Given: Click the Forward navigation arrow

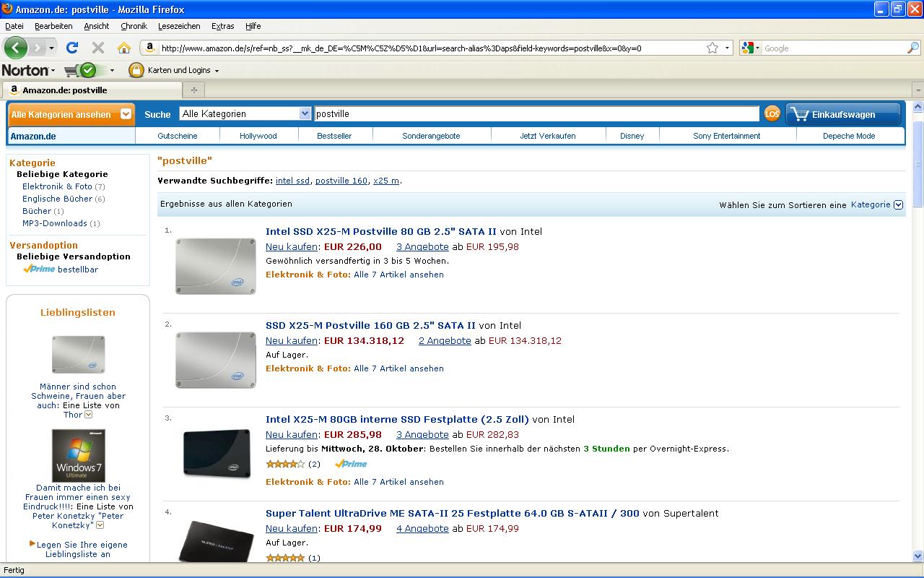Looking at the screenshot, I should pos(36,48).
